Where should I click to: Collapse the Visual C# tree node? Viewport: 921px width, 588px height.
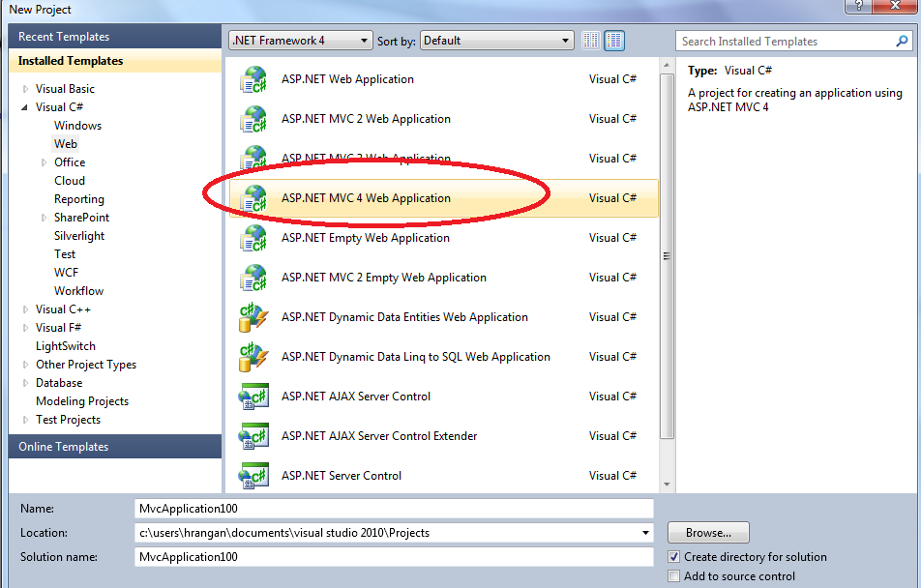click(x=25, y=107)
